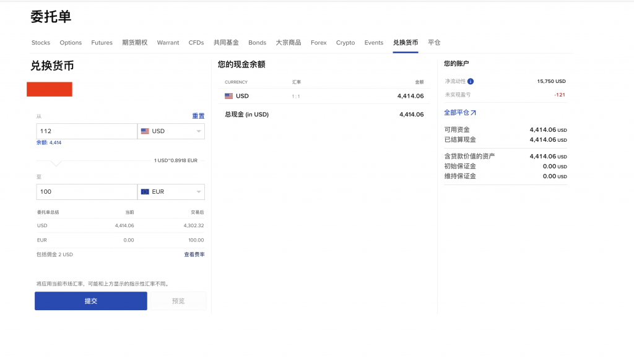Switch to the Stocks tab
This screenshot has width=634, height=364.
pos(40,43)
